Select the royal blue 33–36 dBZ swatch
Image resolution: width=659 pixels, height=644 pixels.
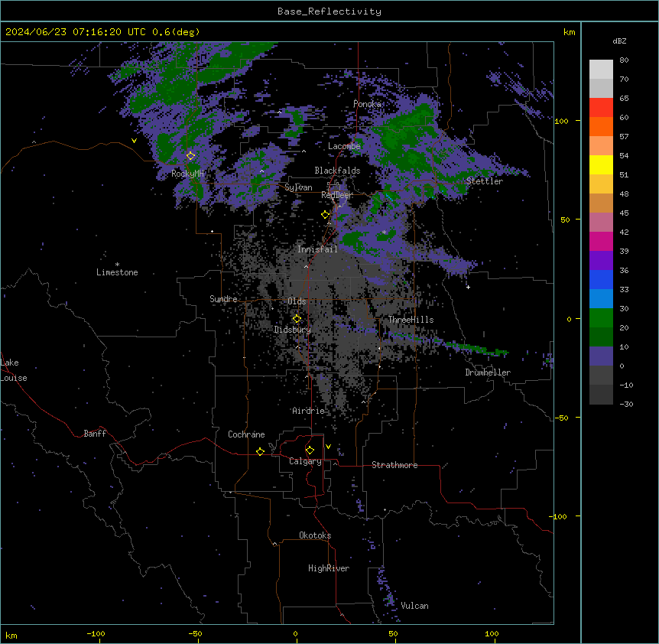tap(601, 279)
